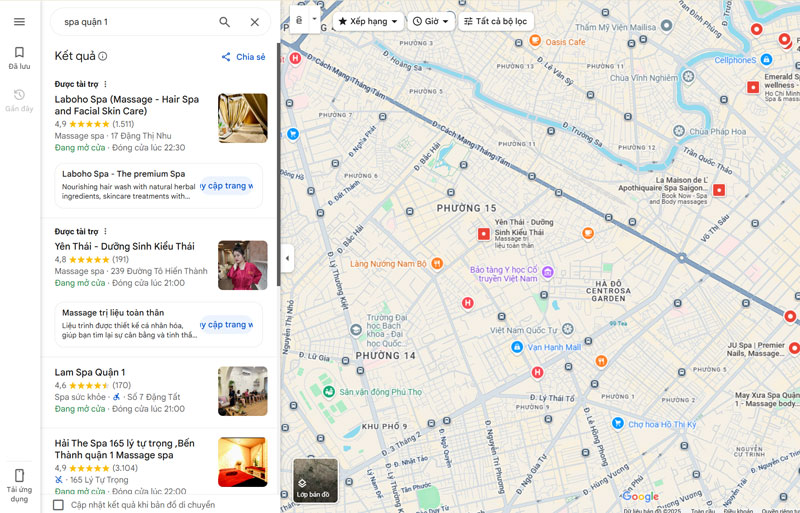
Task: Click Vạn Hạnh Mall shopping pin
Action: (x=517, y=347)
